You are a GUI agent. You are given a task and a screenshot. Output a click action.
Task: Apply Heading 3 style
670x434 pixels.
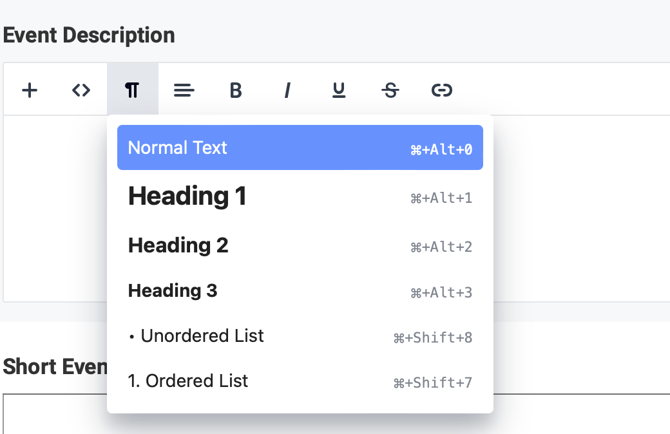pos(300,291)
